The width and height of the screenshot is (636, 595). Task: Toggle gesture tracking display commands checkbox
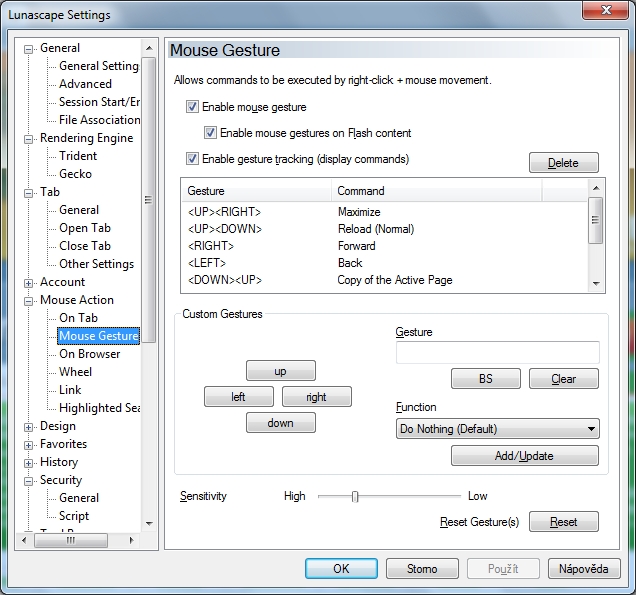tap(192, 159)
